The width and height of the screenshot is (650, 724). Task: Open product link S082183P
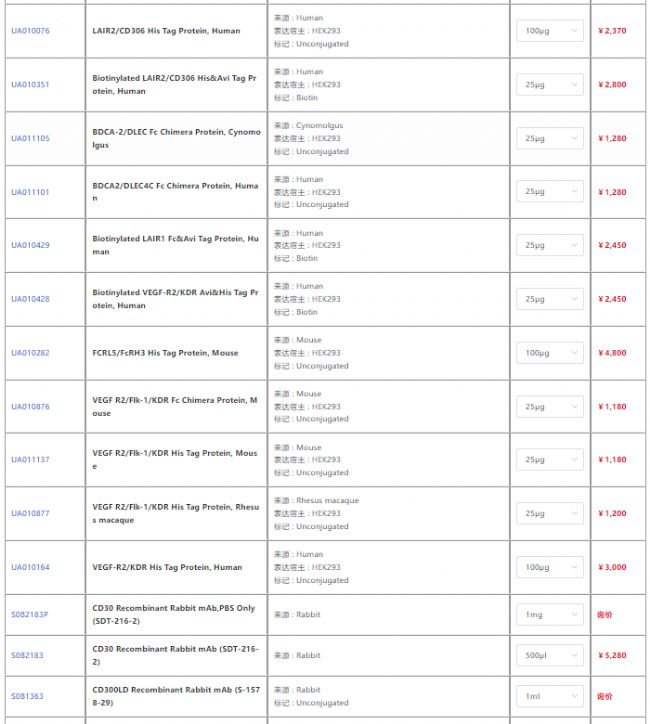tap(29, 615)
